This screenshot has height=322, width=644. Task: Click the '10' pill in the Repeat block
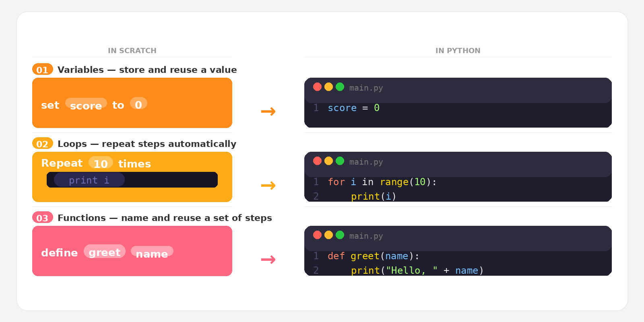click(101, 163)
